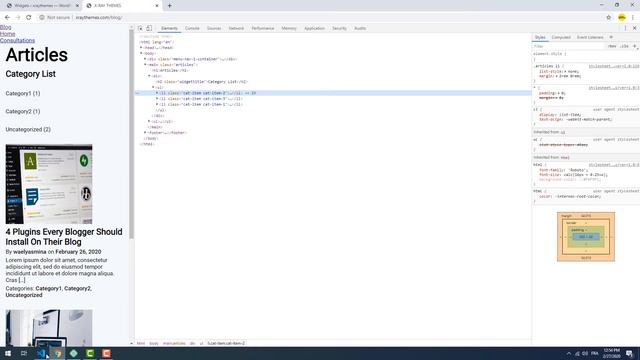Click the 4 Plugins article thumbnail image

pyautogui.click(x=49, y=184)
